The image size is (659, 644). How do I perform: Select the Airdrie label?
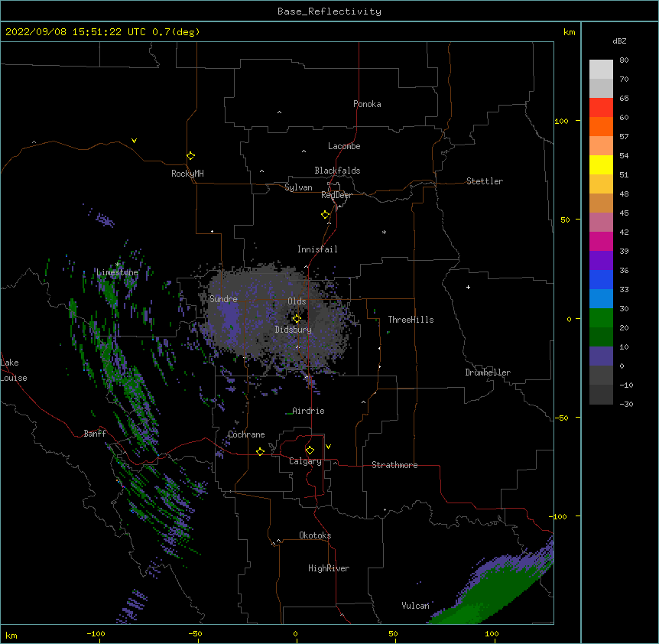pos(308,411)
